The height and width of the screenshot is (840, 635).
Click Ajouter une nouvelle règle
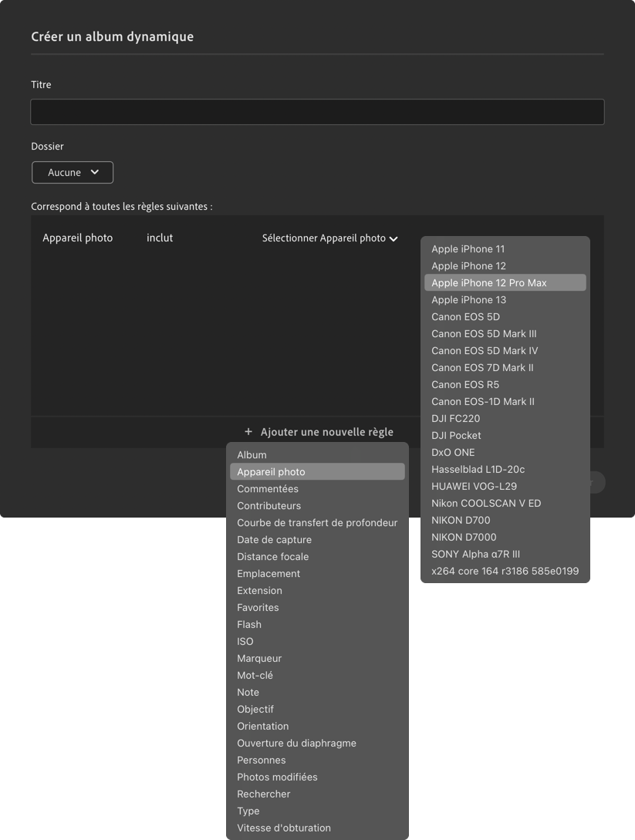pyautogui.click(x=319, y=432)
